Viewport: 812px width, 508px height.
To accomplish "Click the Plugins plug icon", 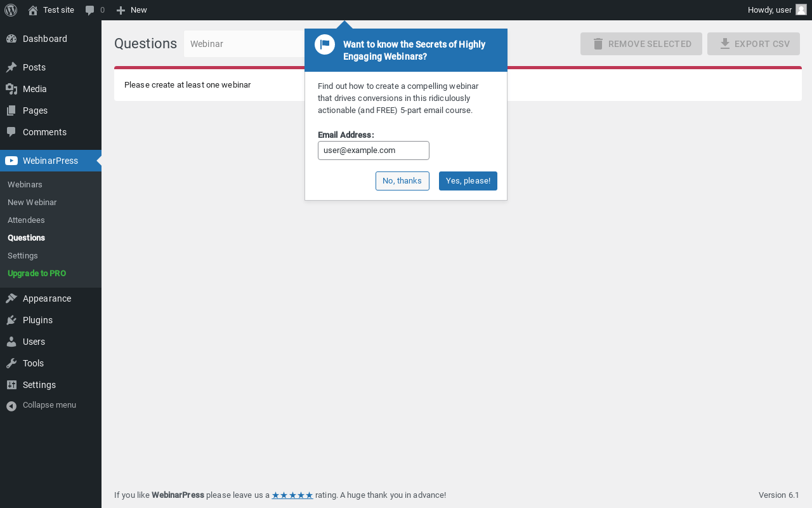I will coord(11,320).
